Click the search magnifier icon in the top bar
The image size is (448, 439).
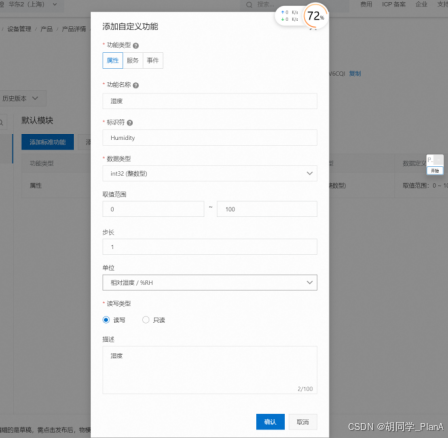[x=249, y=5]
